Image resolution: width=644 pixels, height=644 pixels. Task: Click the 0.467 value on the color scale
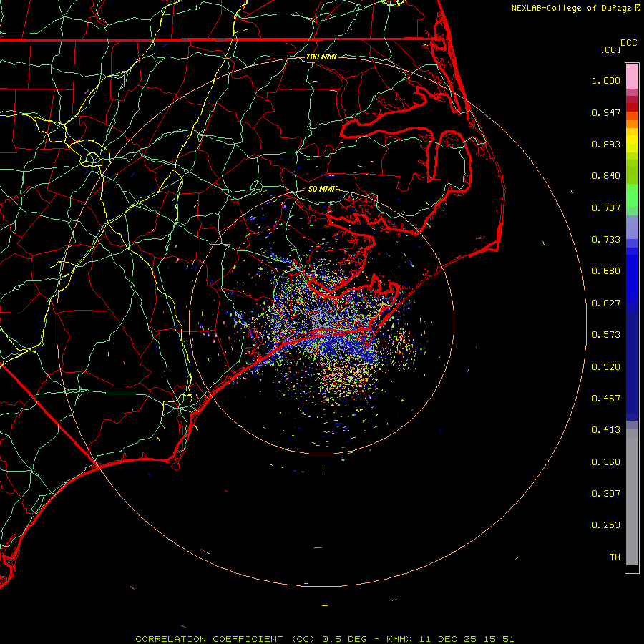(x=606, y=399)
